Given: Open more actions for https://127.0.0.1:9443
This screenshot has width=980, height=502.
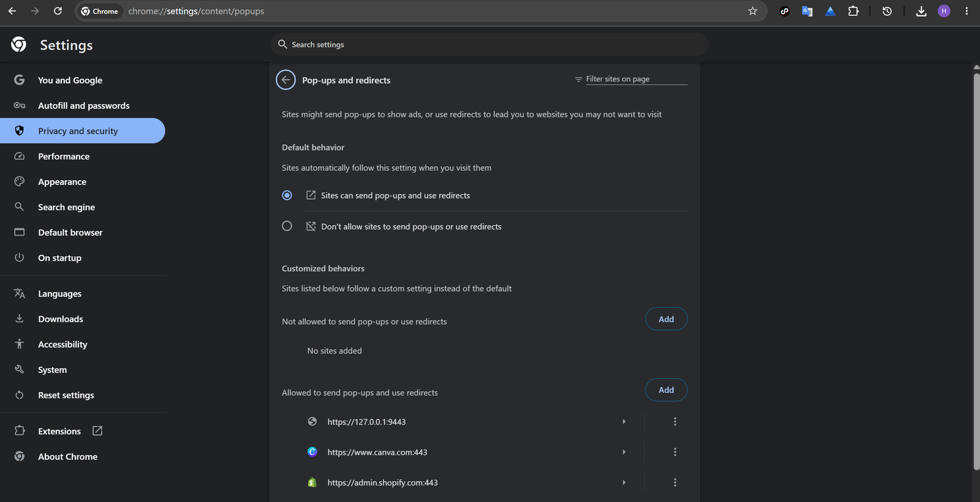Looking at the screenshot, I should point(675,422).
